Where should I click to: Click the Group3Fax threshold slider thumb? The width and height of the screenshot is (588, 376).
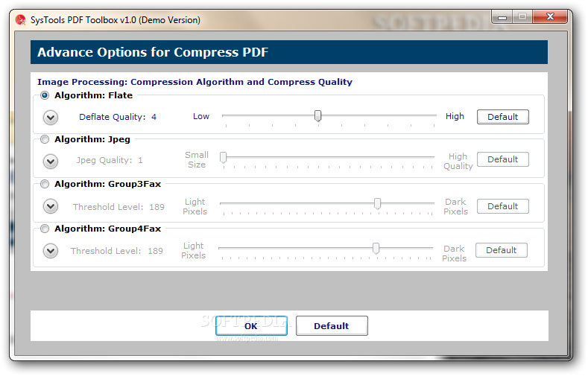click(x=378, y=204)
